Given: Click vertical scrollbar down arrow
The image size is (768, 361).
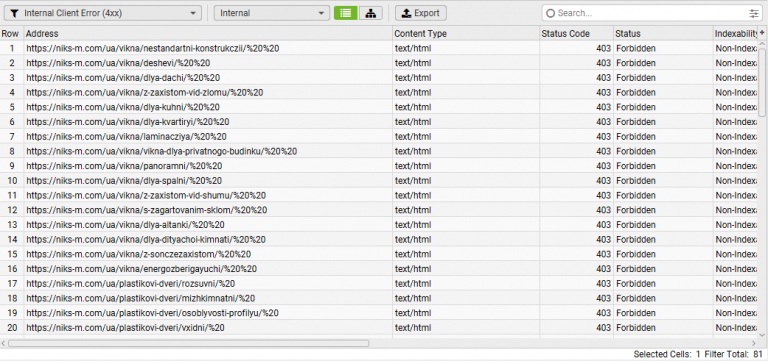Looking at the screenshot, I should pyautogui.click(x=762, y=335).
